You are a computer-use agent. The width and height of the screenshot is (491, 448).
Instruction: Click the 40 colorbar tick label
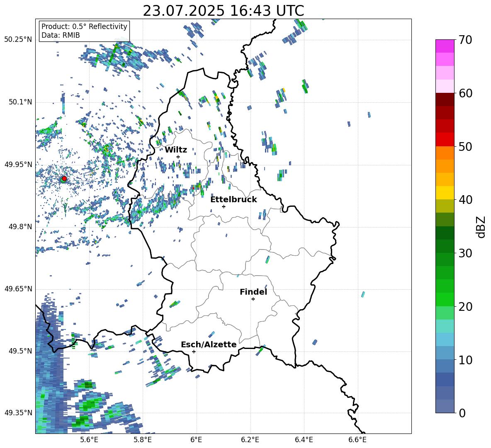pos(465,200)
